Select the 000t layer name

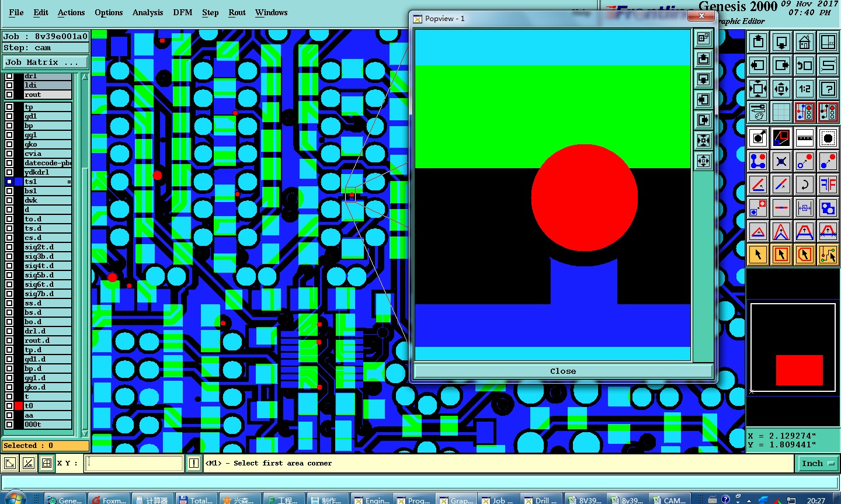[x=48, y=425]
